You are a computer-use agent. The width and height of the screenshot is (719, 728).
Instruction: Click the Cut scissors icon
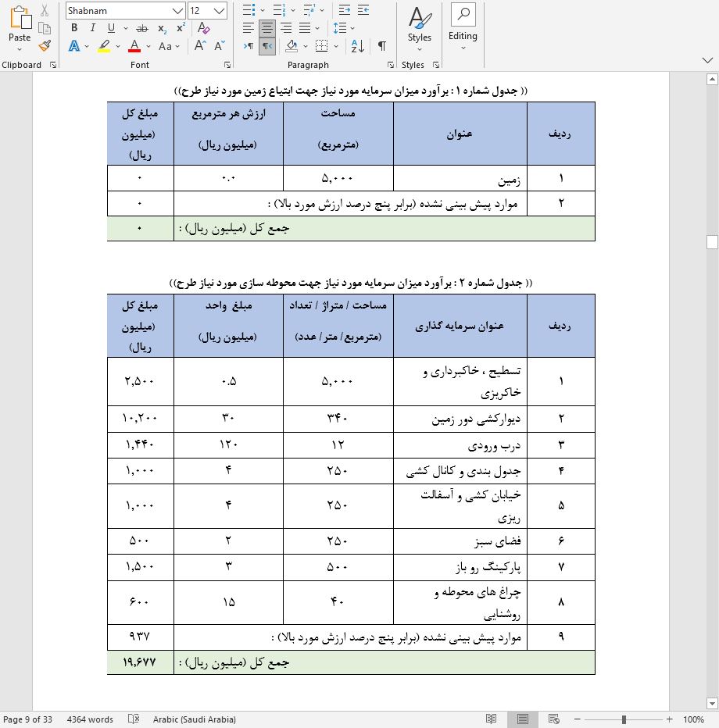44,10
